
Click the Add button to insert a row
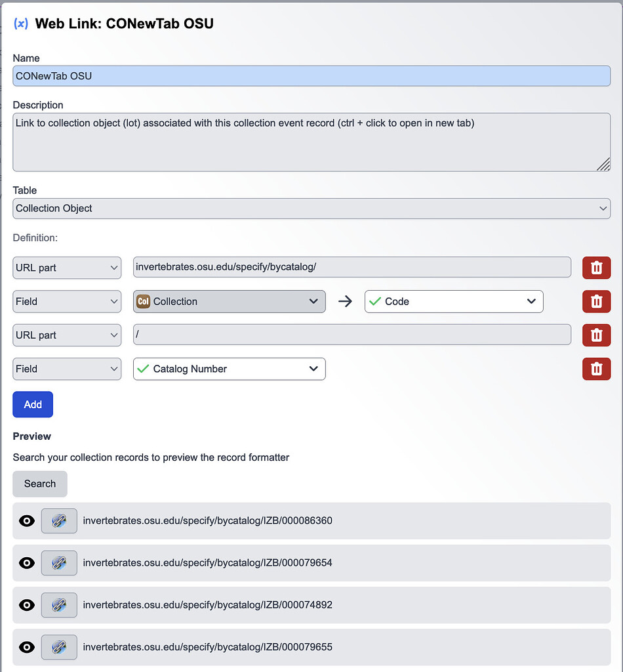pos(33,404)
